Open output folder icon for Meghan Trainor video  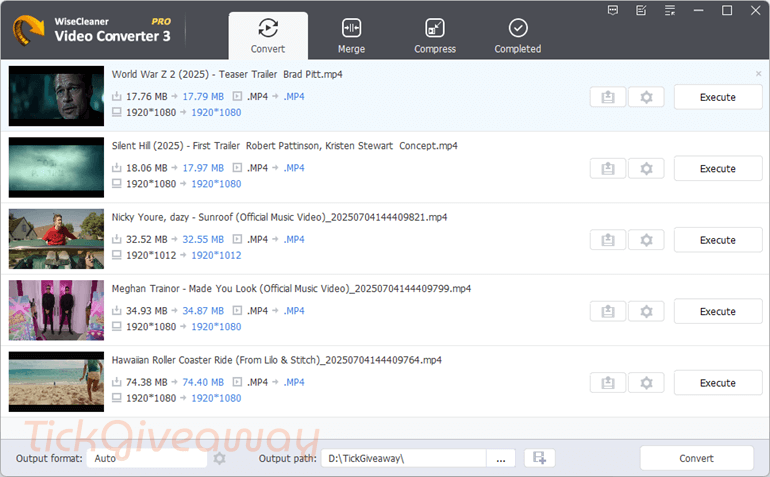(608, 311)
